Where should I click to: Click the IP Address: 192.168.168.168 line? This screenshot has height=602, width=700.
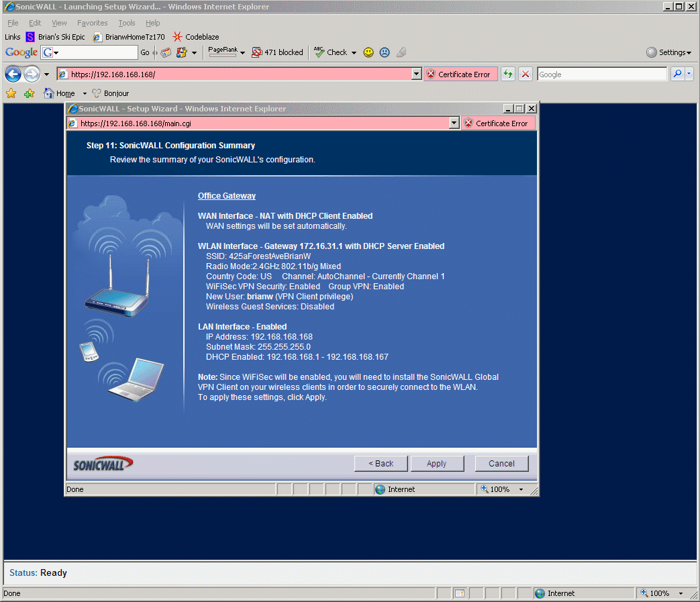point(259,336)
